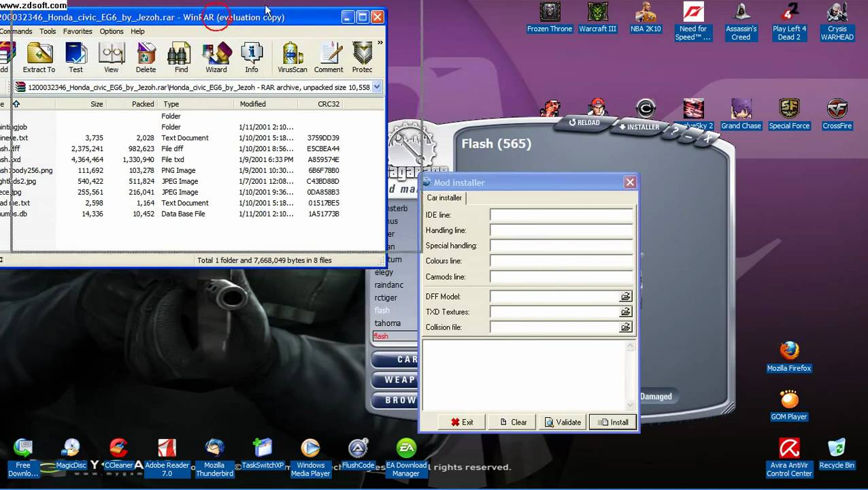Select the EA Download Manager desktop icon
Screen dimensions: 868x490
406,458
